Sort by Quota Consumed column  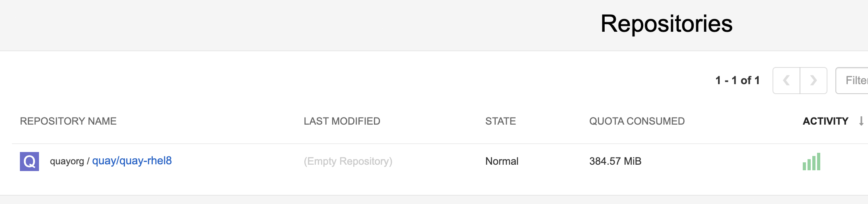coord(637,121)
